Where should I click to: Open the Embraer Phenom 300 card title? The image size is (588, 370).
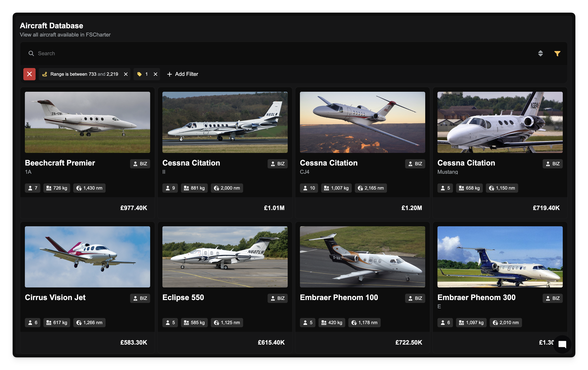(x=476, y=297)
